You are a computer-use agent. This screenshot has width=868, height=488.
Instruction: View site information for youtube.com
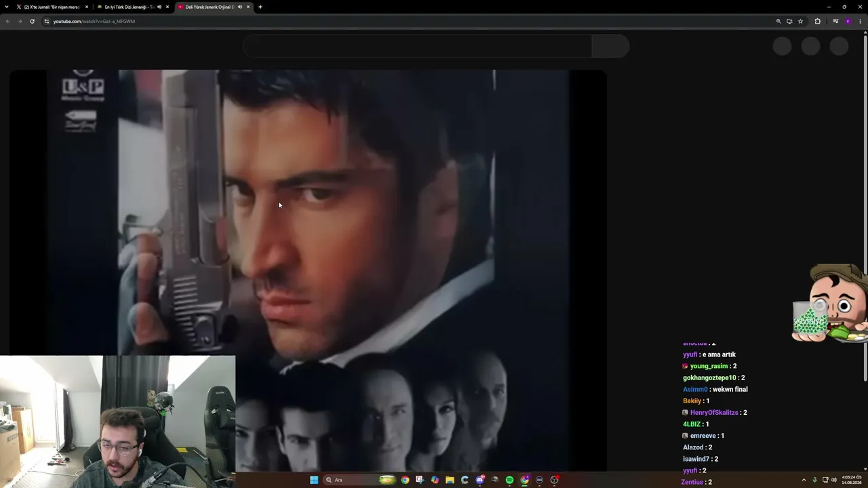pos(47,21)
